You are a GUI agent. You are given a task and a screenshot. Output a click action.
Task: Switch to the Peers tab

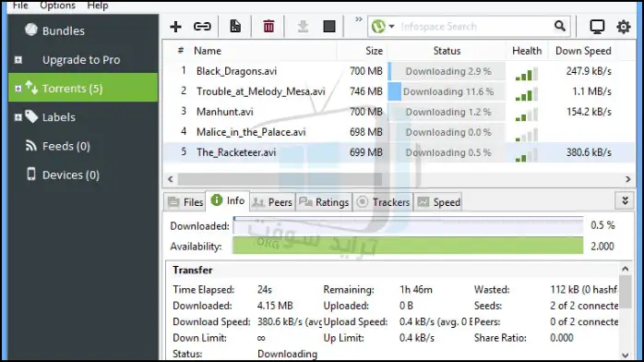tap(272, 202)
